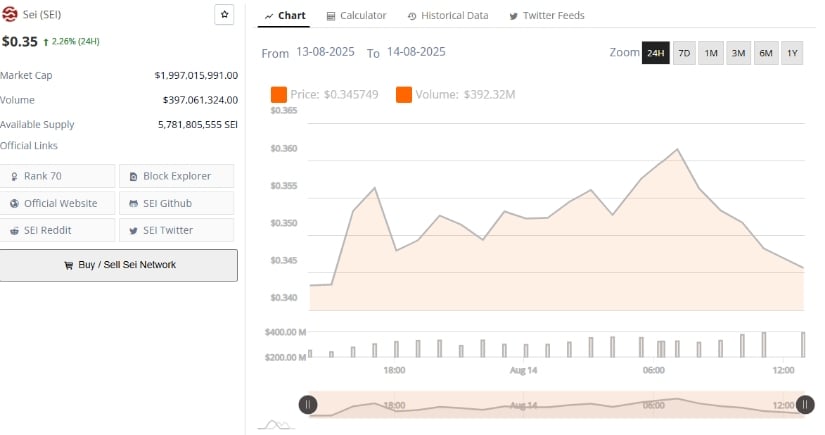Screen dimensions: 825x435
Task: Click the Volume value $397,061,324.00
Action: point(200,100)
